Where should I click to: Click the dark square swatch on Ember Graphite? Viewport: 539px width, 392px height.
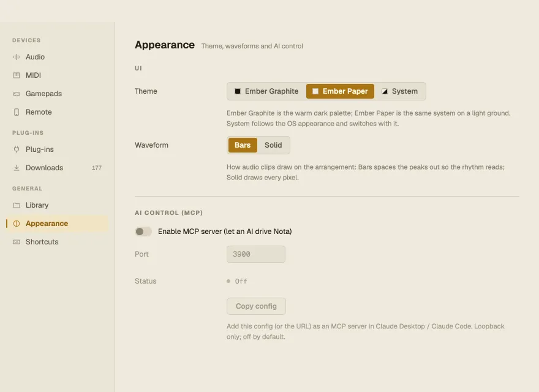(237, 91)
